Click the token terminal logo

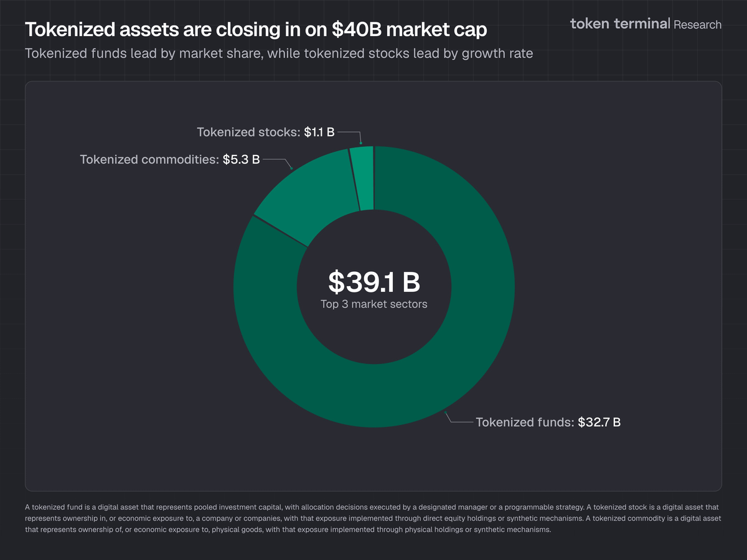pyautogui.click(x=619, y=24)
